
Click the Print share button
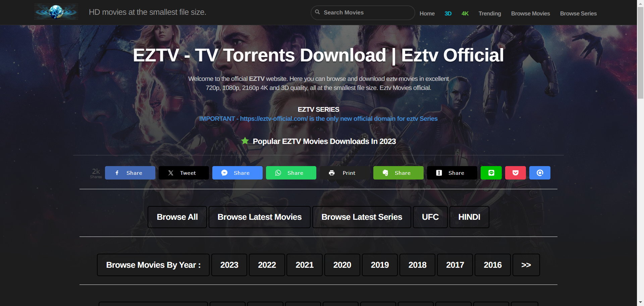(x=345, y=173)
